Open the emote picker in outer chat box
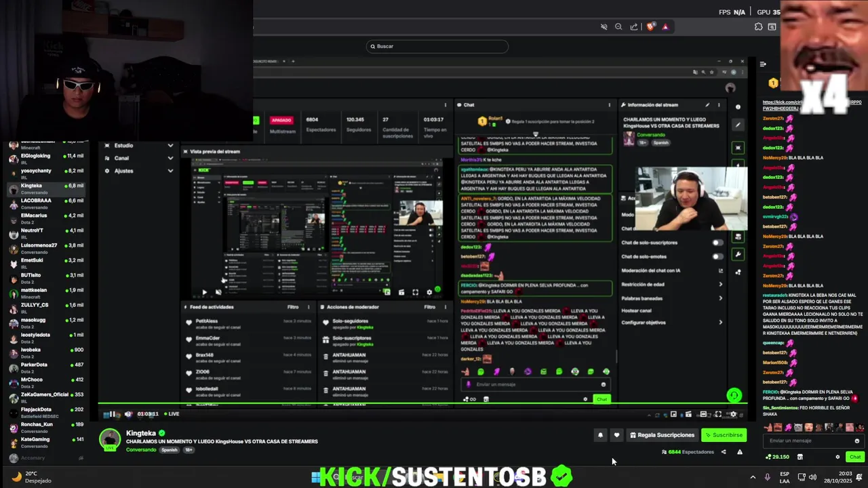Image resolution: width=868 pixels, height=488 pixels. tap(857, 441)
